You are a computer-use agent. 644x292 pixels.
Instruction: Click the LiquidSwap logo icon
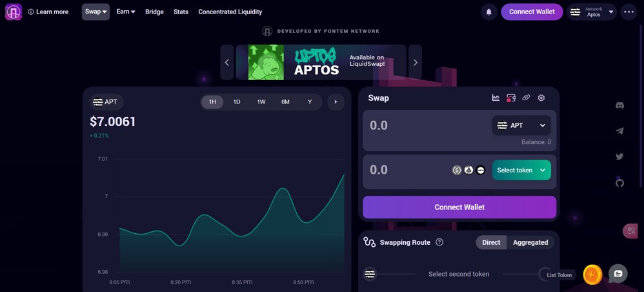(x=14, y=12)
